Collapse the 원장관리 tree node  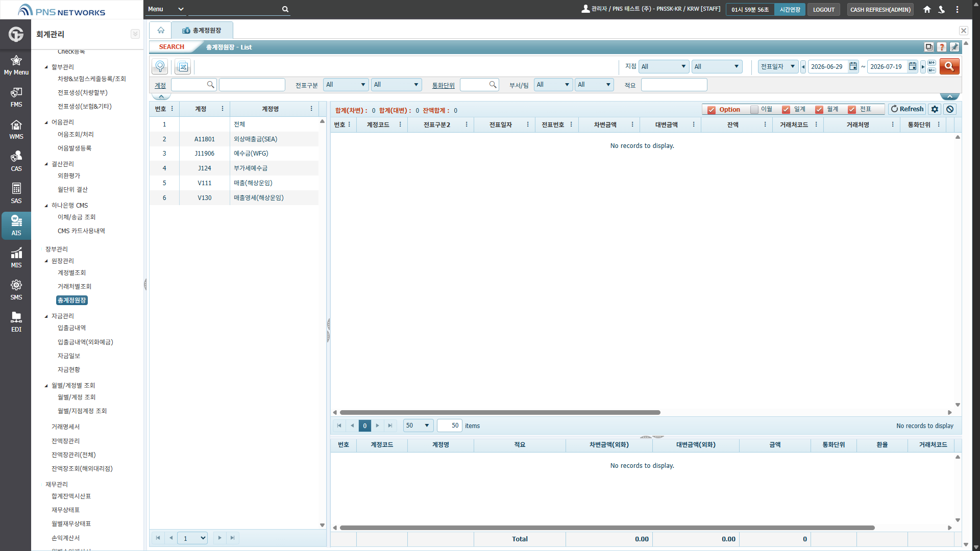tap(46, 261)
